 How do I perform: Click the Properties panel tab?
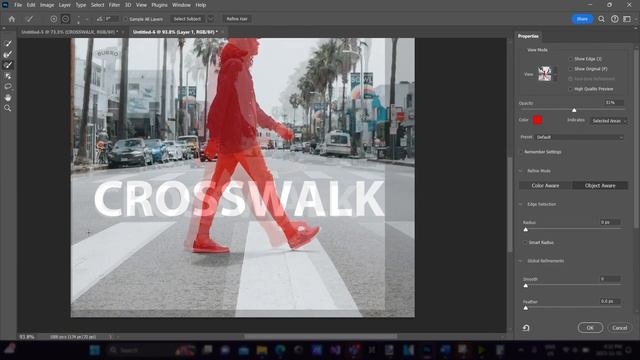(528, 36)
